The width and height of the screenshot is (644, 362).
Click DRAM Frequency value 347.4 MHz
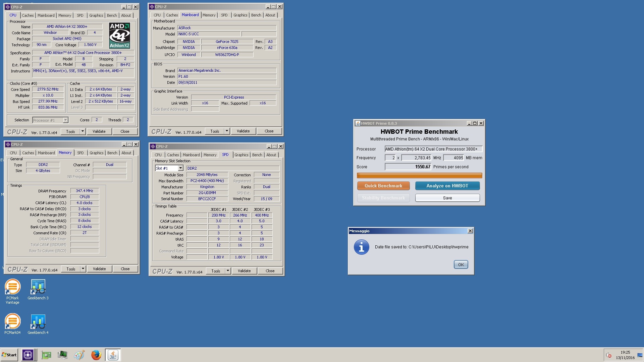point(85,191)
